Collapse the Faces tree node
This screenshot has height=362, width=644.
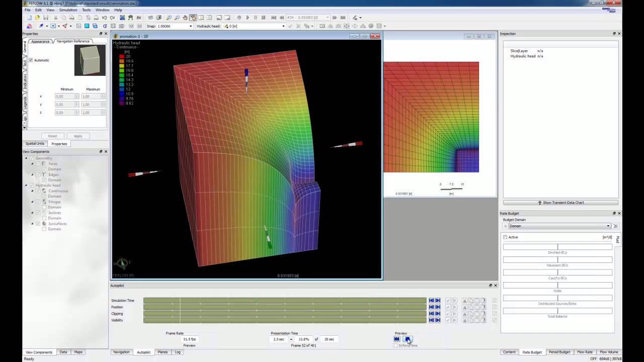coord(32,164)
